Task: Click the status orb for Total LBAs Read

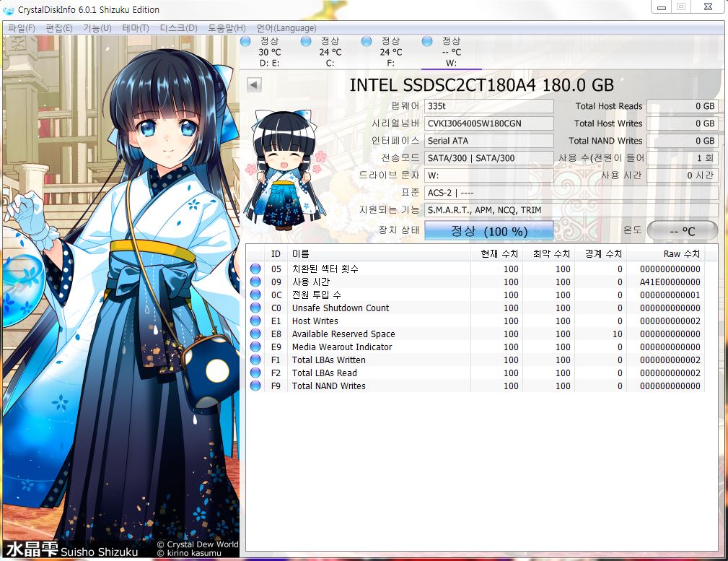Action: click(255, 373)
